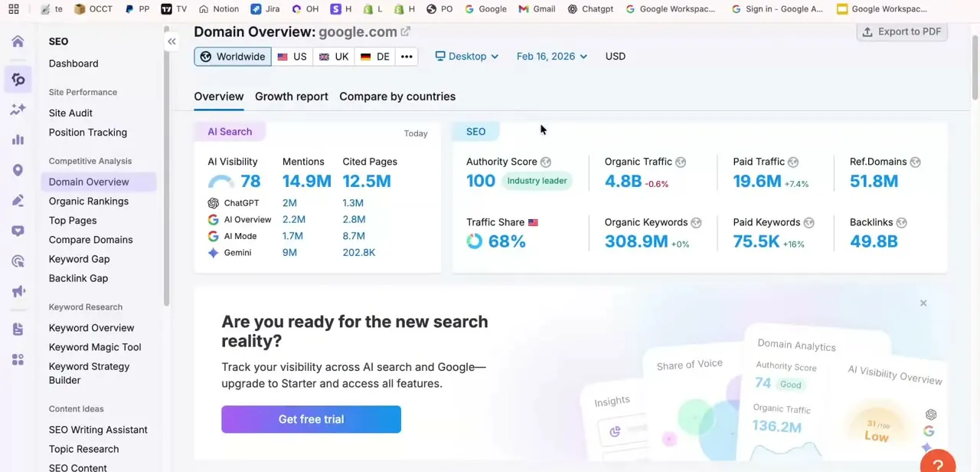Screen dimensions: 980x472
Task: Open the 51.8M Ref.Domains value
Action: click(x=874, y=181)
